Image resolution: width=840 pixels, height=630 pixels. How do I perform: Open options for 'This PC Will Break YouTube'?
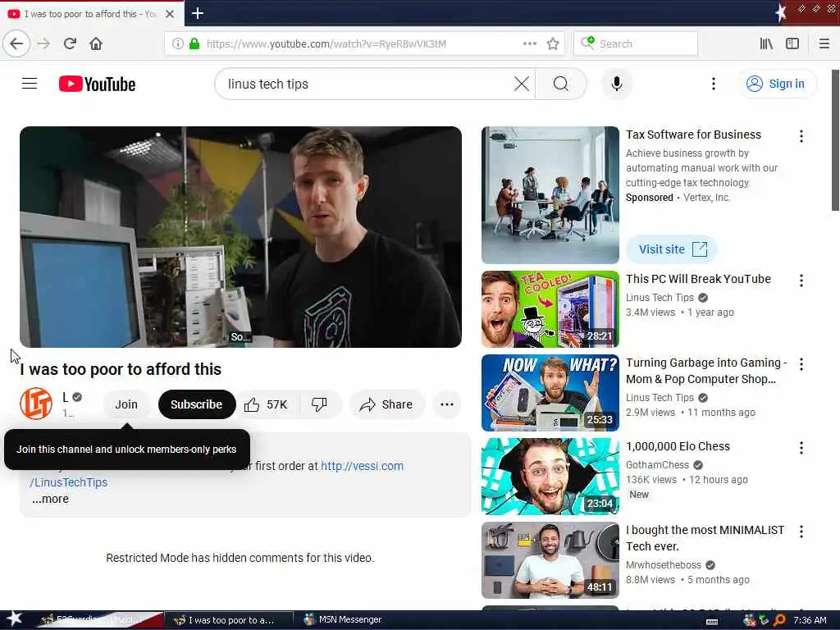click(801, 281)
